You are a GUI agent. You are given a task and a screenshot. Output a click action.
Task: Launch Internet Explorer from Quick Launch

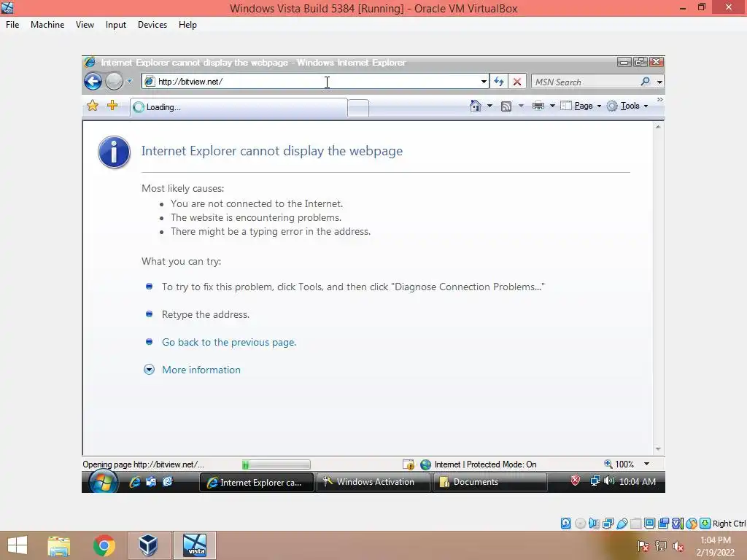135,482
